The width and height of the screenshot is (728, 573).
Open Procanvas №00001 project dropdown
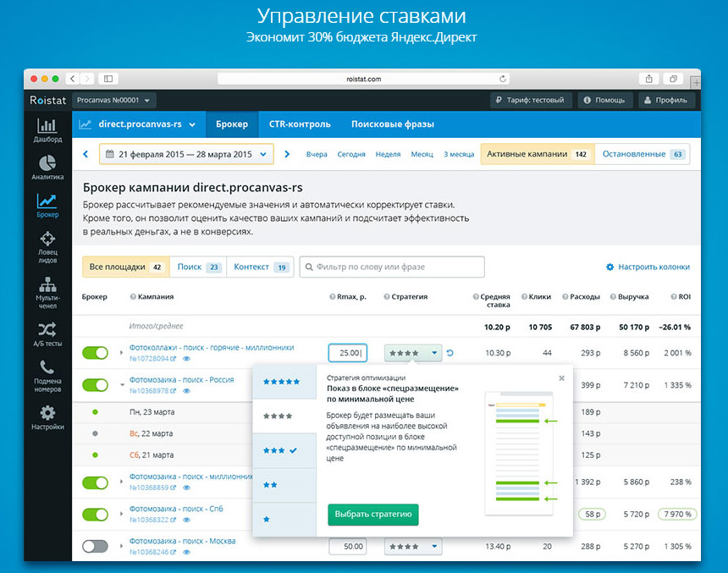114,101
